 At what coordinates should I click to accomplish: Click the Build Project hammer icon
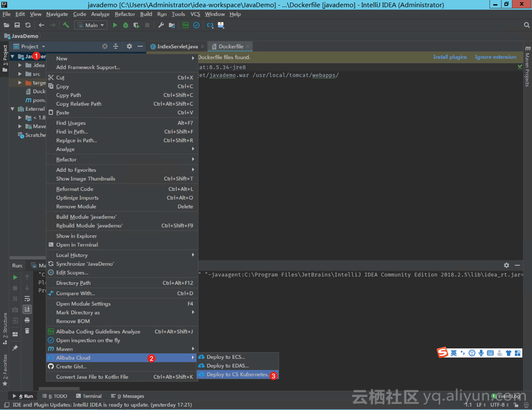click(x=66, y=25)
